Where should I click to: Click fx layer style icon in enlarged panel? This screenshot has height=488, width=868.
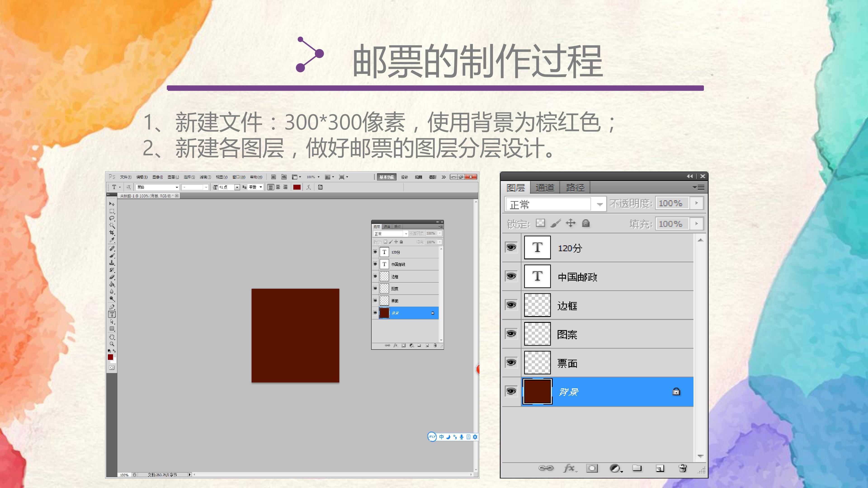(x=570, y=468)
